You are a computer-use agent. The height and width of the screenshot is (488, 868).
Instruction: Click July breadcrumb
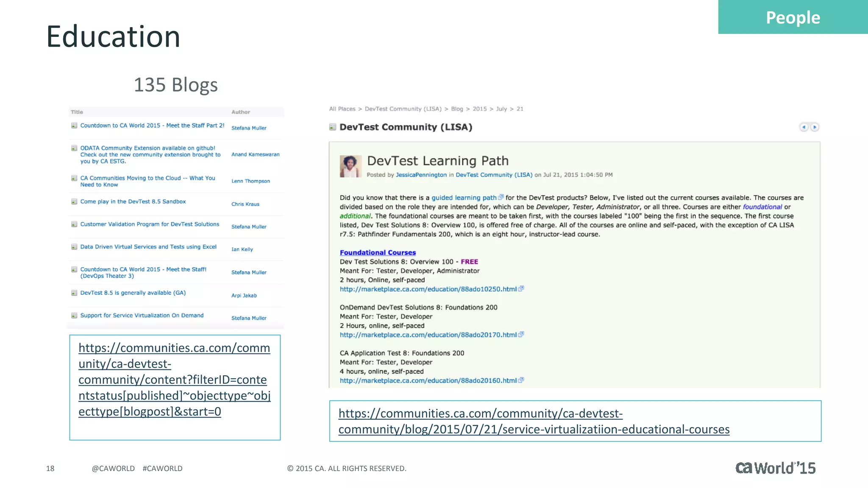coord(501,109)
